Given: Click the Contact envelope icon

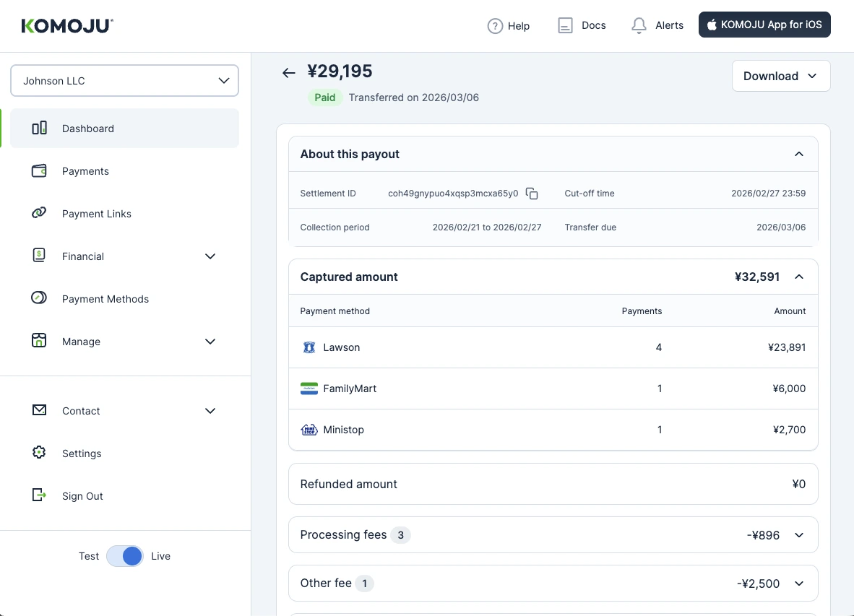Looking at the screenshot, I should [39, 409].
